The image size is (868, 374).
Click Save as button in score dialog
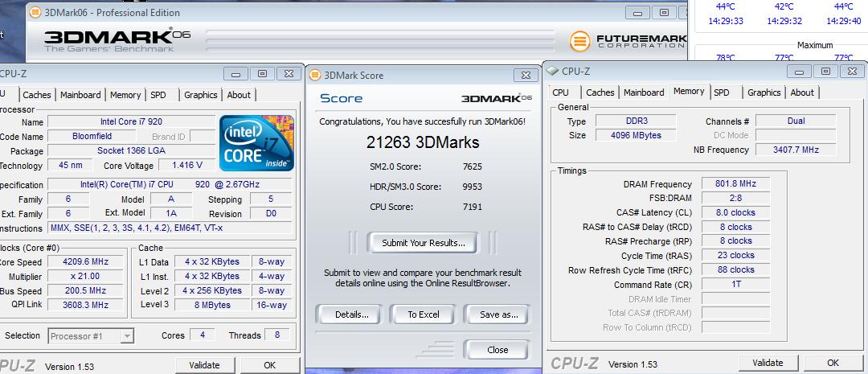coord(499,314)
